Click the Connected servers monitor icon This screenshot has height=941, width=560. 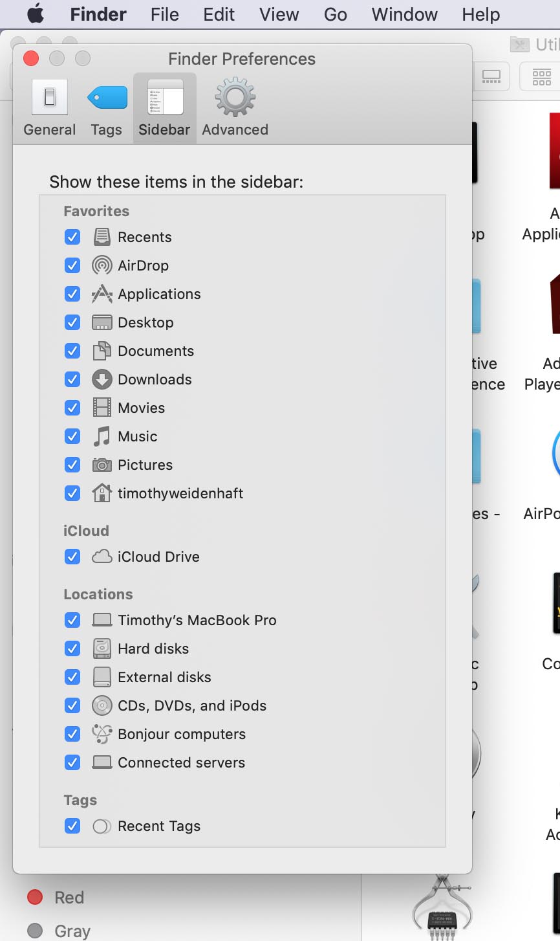[102, 762]
